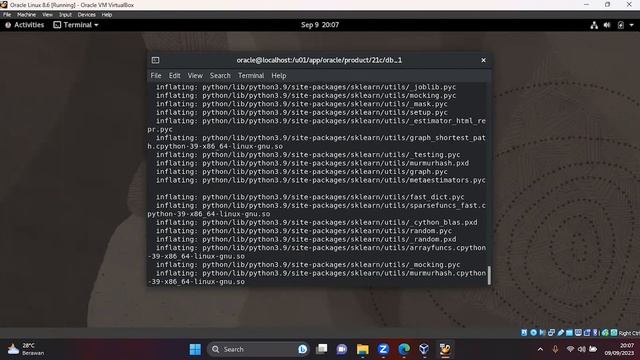The image size is (640, 360).
Task: Open the terminal Help menu
Action: (x=279, y=76)
